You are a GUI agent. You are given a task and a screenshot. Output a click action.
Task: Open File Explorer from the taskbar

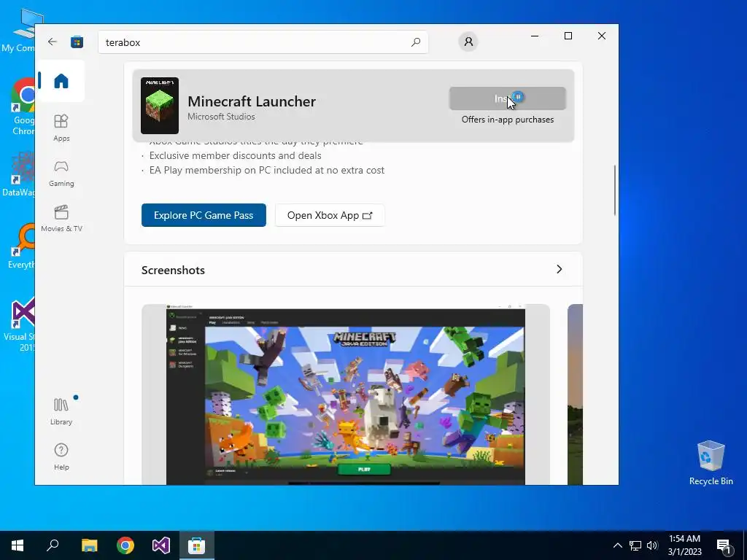click(x=89, y=545)
